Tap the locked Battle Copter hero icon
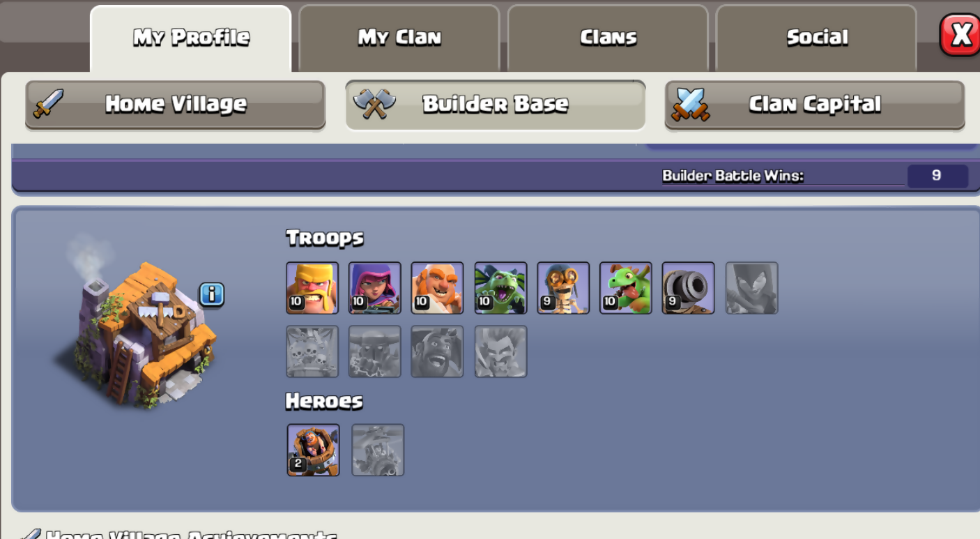980x539 pixels. click(378, 450)
